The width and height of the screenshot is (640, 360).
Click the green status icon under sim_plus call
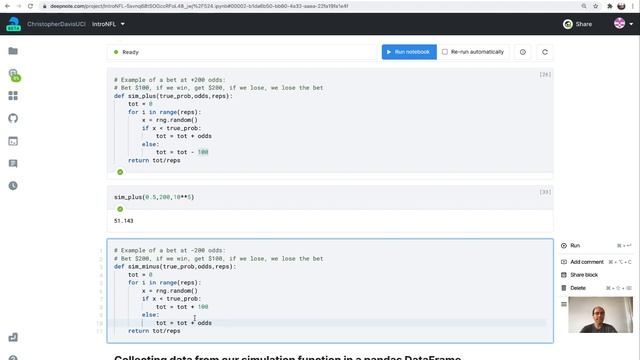pyautogui.click(x=120, y=209)
